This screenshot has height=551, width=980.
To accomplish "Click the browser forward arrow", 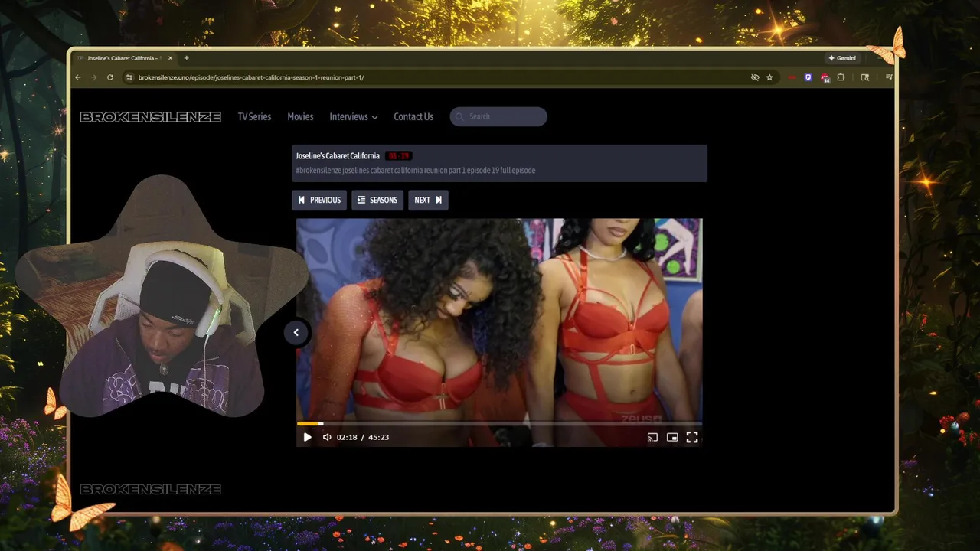I will pos(94,77).
